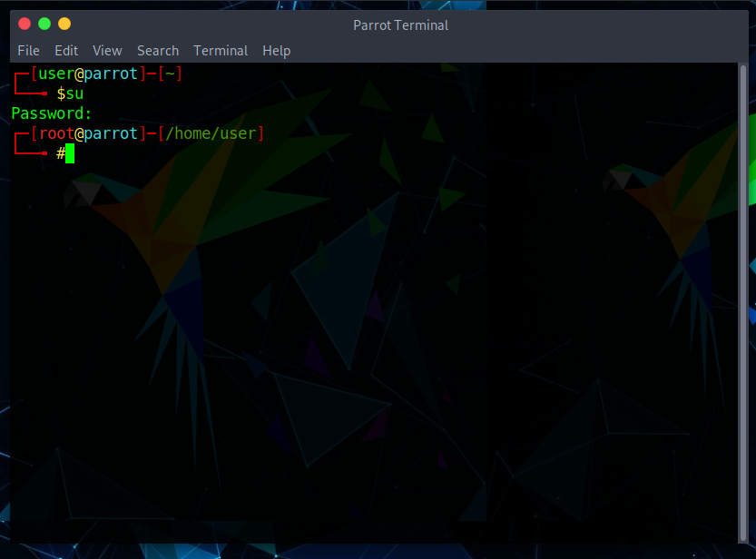The image size is (756, 559).
Task: Click the 'root@parrot' prompt text
Action: pyautogui.click(x=88, y=133)
